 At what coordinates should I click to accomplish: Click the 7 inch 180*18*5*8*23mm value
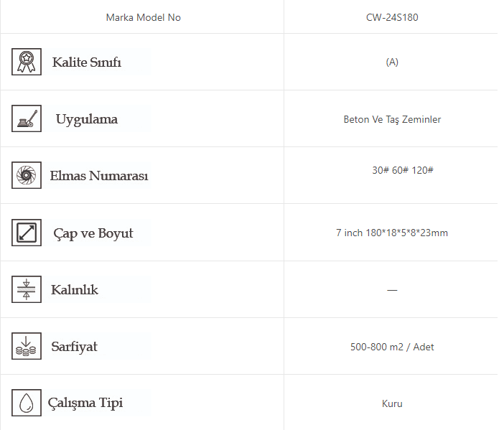[391, 233]
